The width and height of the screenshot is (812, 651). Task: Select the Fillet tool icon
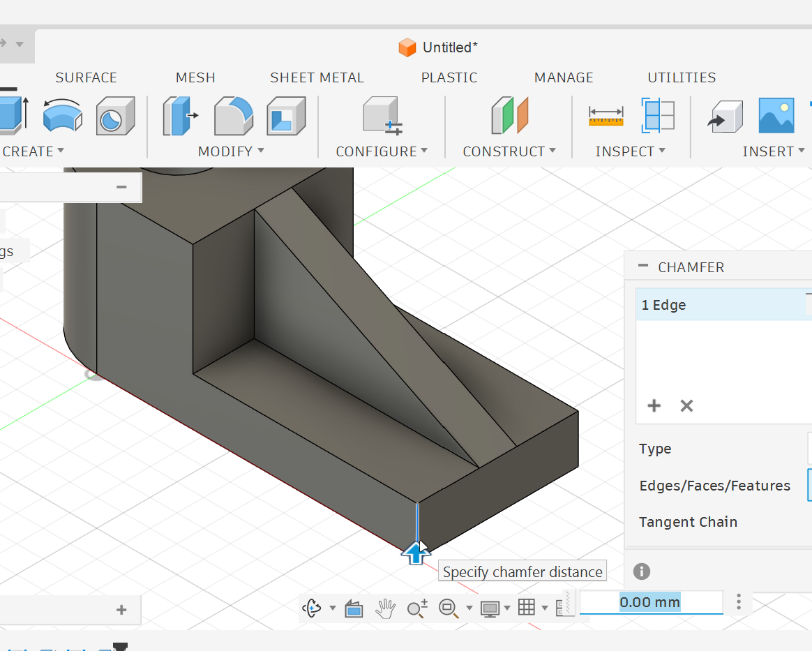tap(234, 116)
